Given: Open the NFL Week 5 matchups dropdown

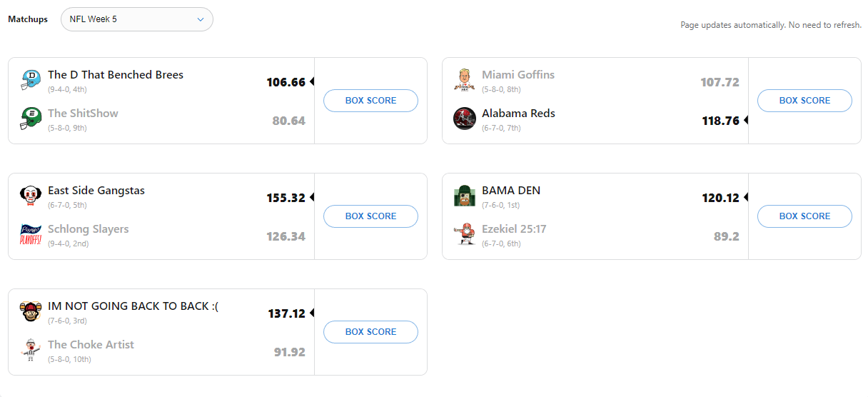Looking at the screenshot, I should coord(136,19).
